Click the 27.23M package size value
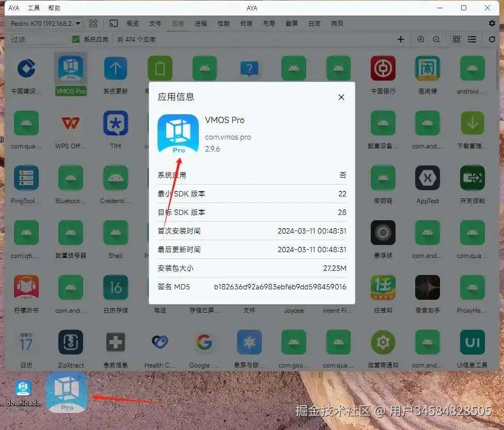This screenshot has width=504, height=430. click(x=335, y=268)
